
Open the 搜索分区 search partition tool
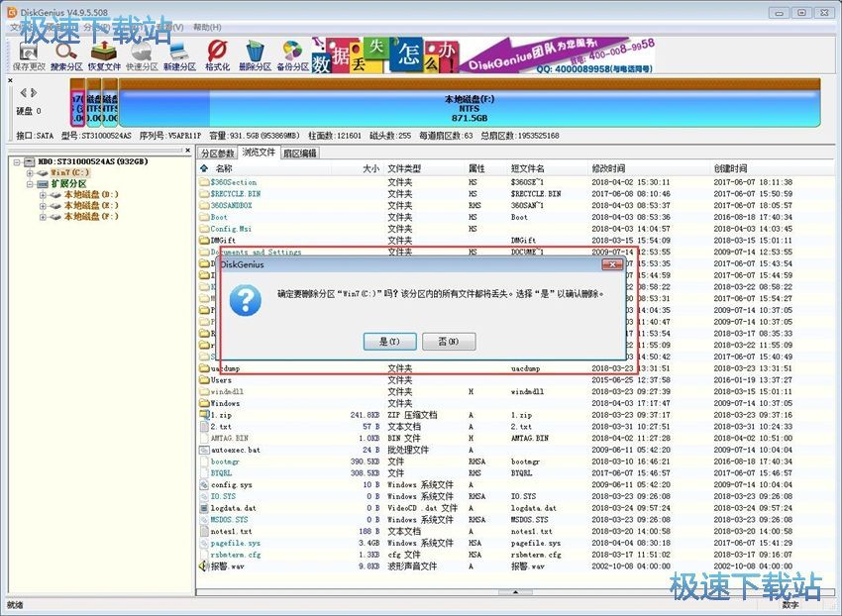pos(66,55)
